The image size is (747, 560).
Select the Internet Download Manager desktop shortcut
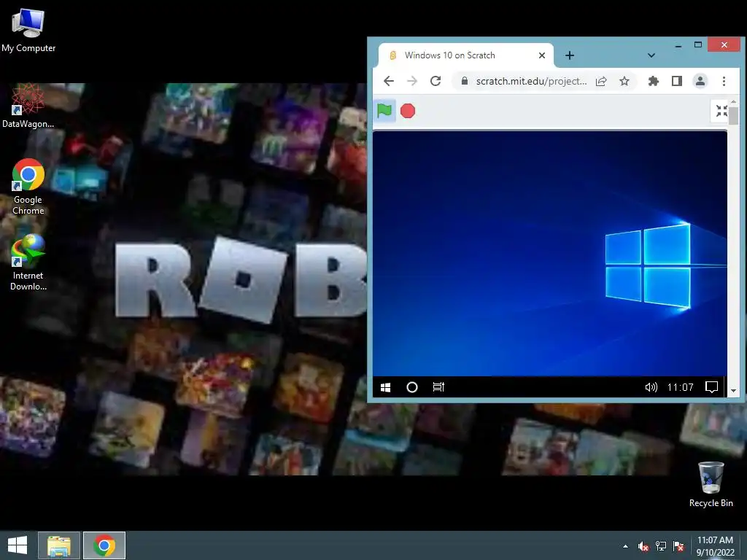(x=28, y=262)
